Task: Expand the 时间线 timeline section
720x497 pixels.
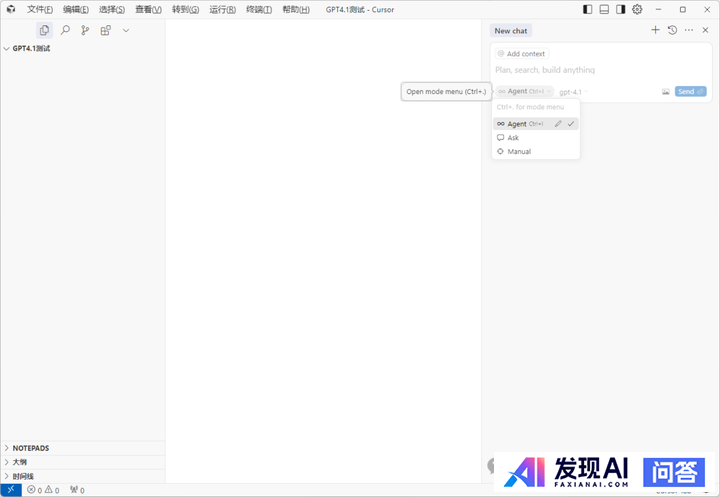Action: 83,476
